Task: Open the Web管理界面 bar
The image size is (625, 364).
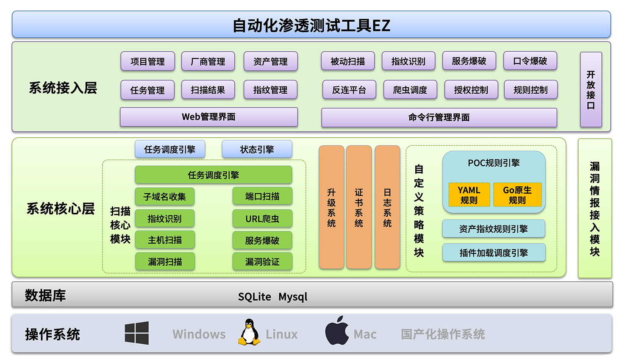Action: point(208,117)
